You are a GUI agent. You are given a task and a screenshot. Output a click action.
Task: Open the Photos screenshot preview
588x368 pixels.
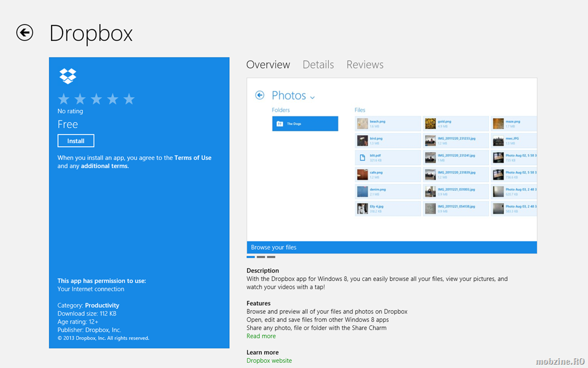[x=392, y=160]
